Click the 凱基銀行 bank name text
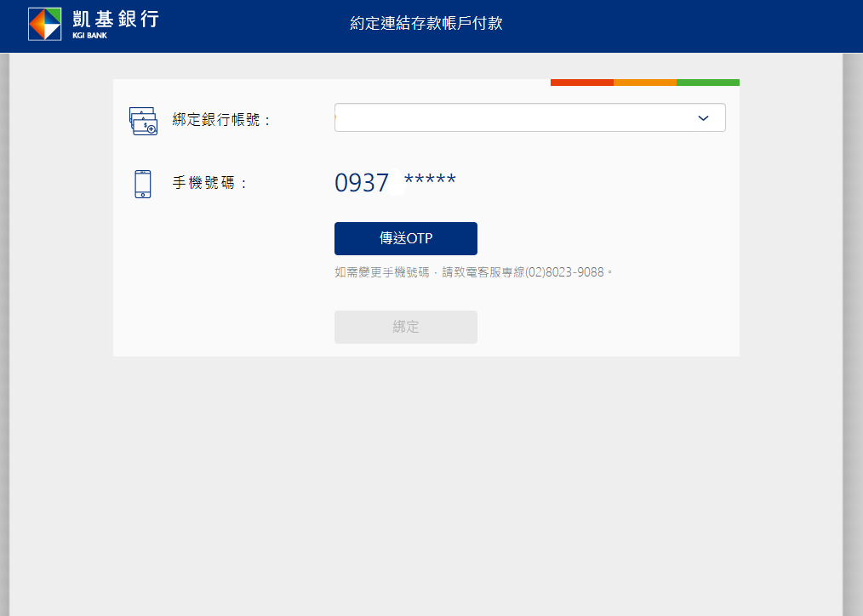Screen dimensions: 863x616 click(116, 20)
